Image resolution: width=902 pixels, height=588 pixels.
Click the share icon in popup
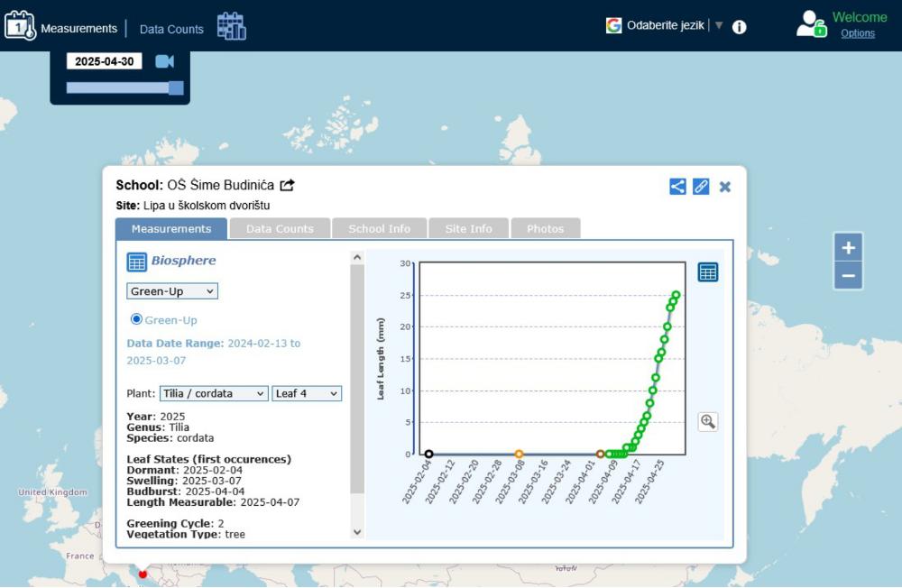677,187
